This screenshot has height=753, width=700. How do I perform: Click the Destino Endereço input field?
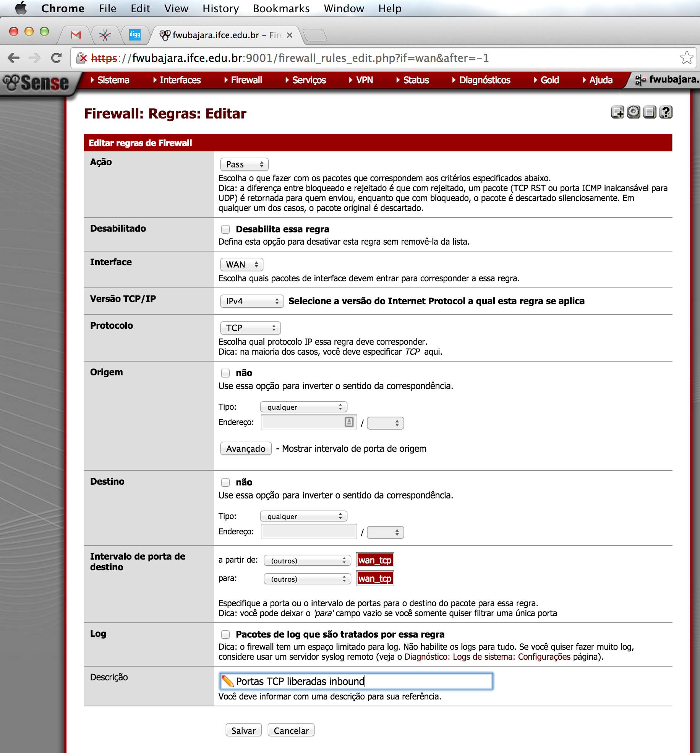[x=309, y=532]
